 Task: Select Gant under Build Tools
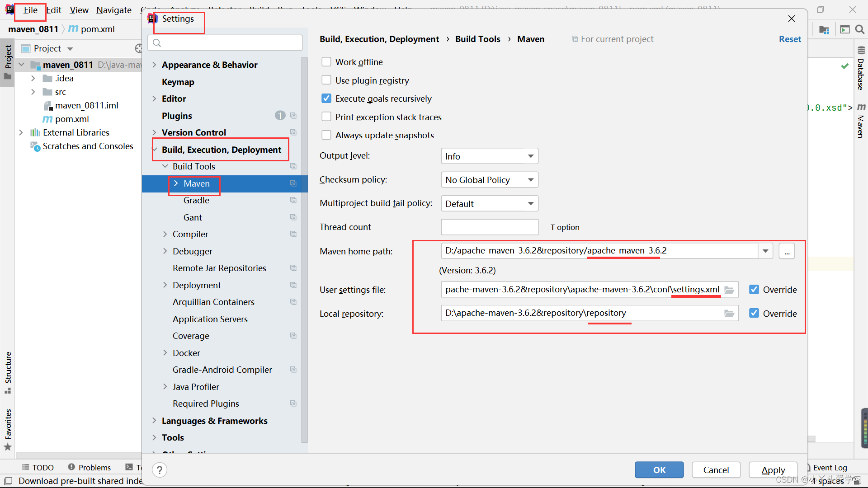[193, 217]
